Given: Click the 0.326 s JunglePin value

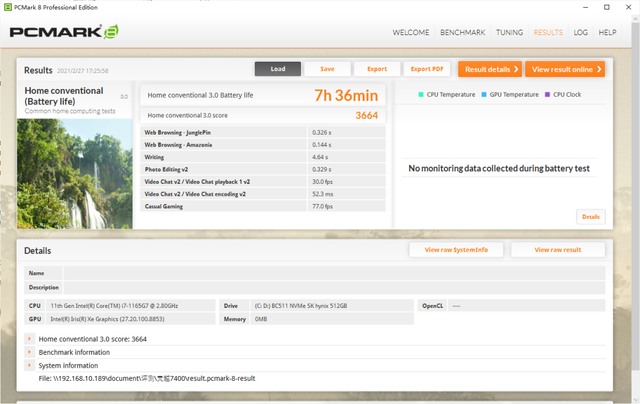Looking at the screenshot, I should coord(322,133).
